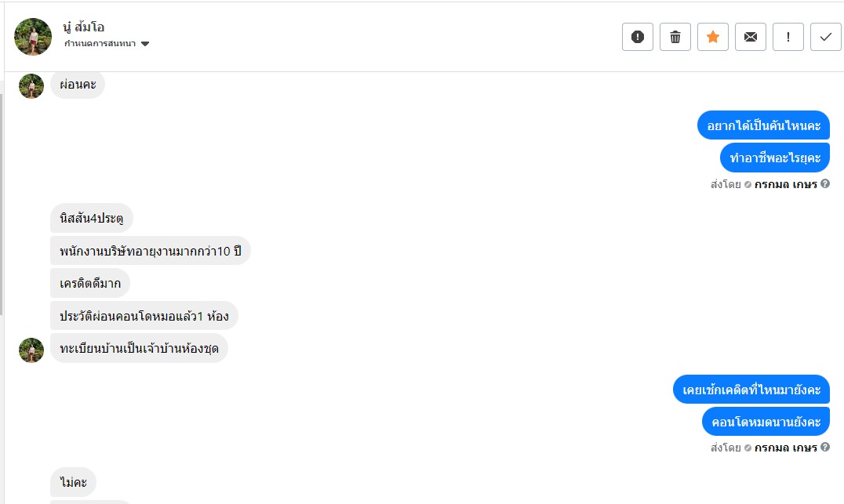This screenshot has width=844, height=504.
Task: Click the help icon after second กรกมล เกษร
Action: [x=825, y=448]
